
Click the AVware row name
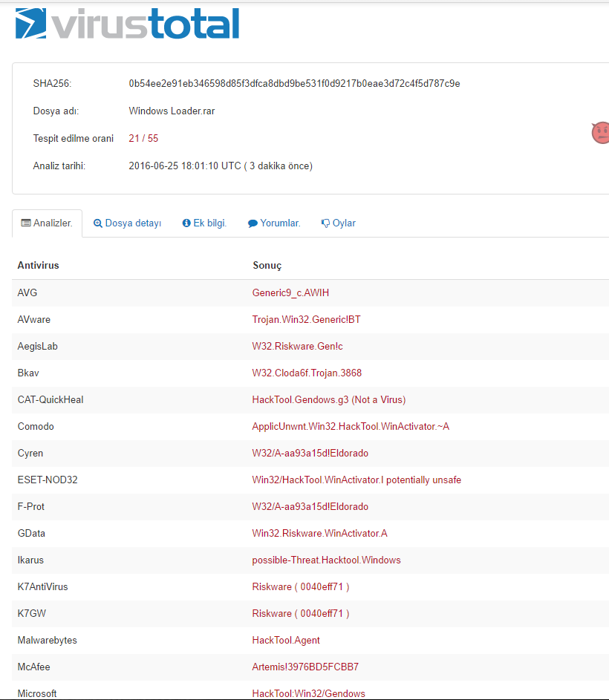point(34,320)
